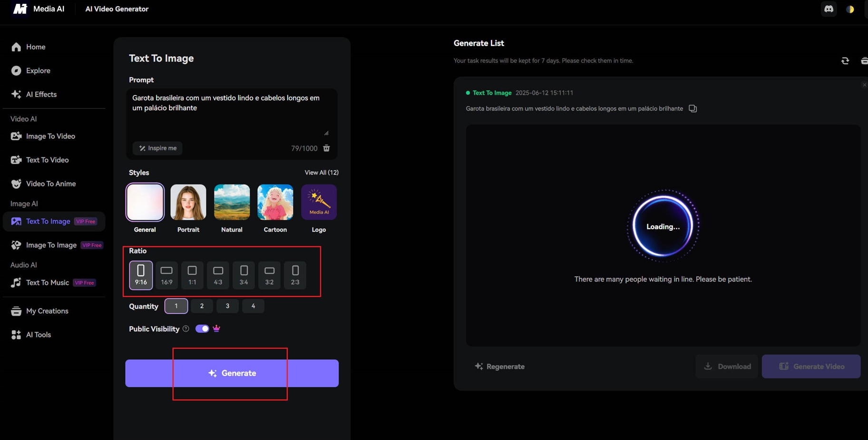Toggle the dark/light theme icon

850,9
